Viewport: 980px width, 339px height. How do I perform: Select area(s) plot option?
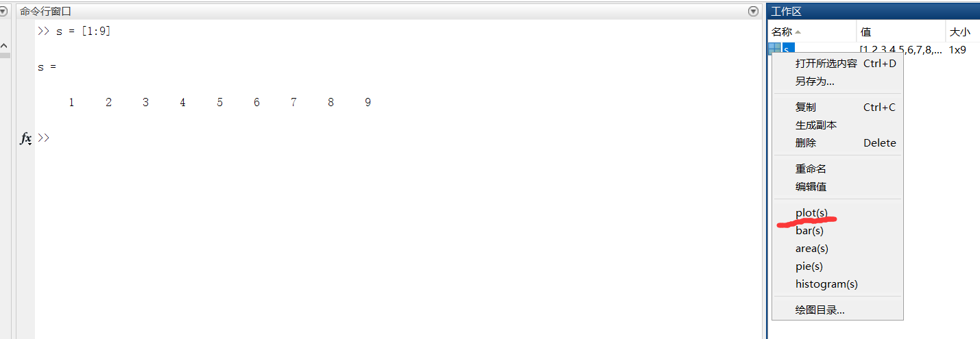[x=812, y=249]
